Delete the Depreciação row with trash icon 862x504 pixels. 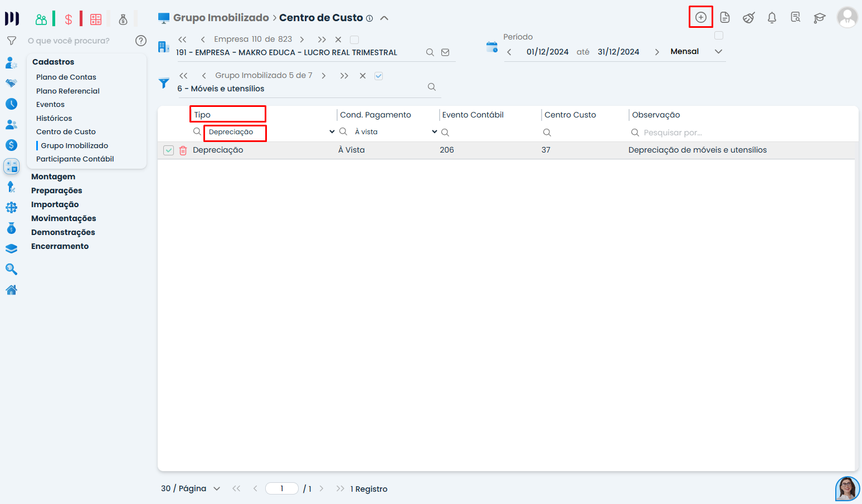point(183,150)
